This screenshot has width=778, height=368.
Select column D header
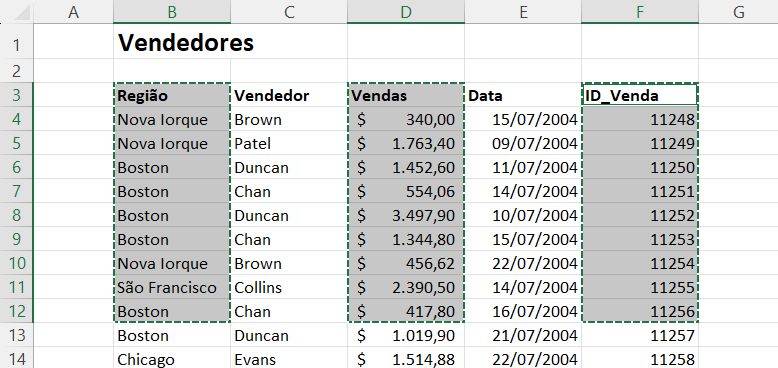406,12
